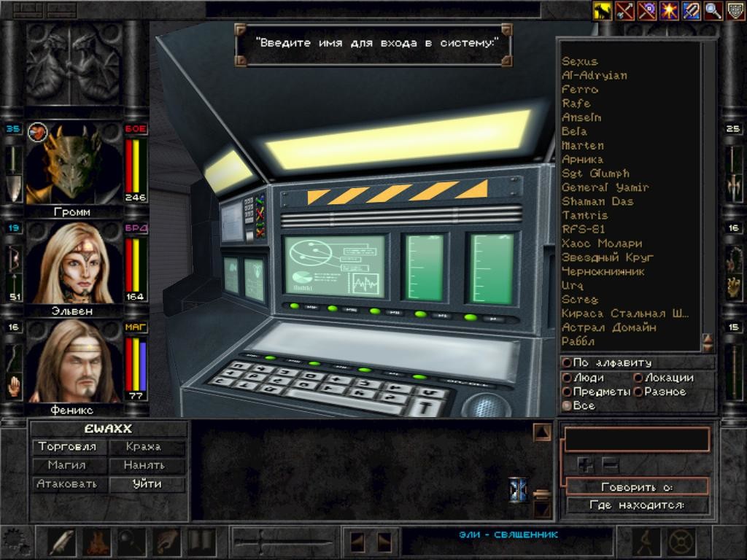Viewport: 747px width, 560px height.
Task: Click the message log scroll down arrow
Action: 542,510
